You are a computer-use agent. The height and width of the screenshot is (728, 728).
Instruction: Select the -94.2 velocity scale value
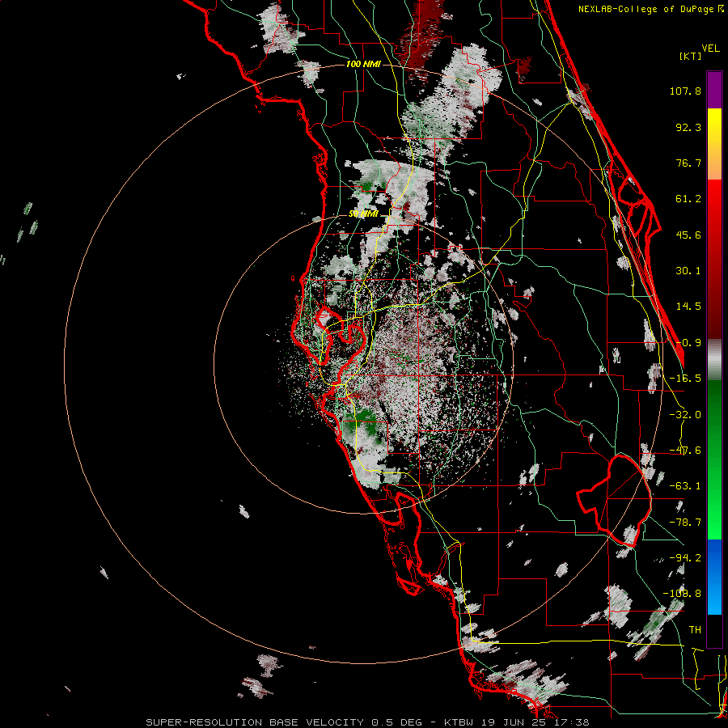tap(685, 557)
